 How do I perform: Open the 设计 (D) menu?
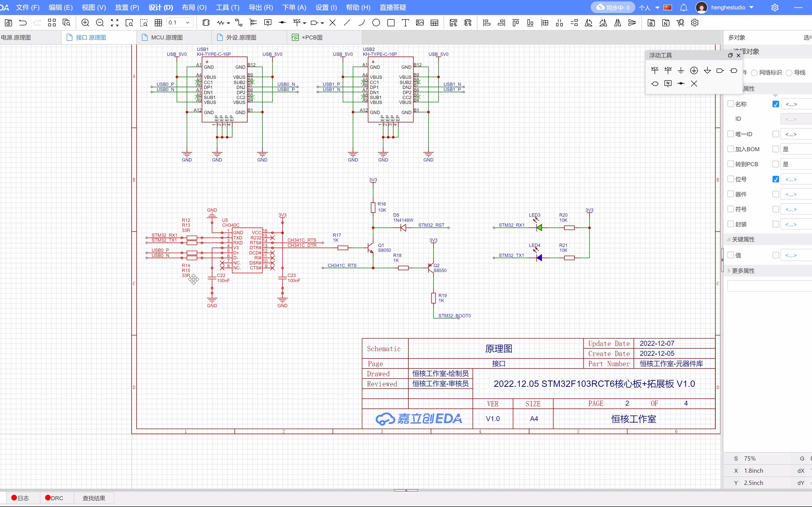[x=160, y=7]
